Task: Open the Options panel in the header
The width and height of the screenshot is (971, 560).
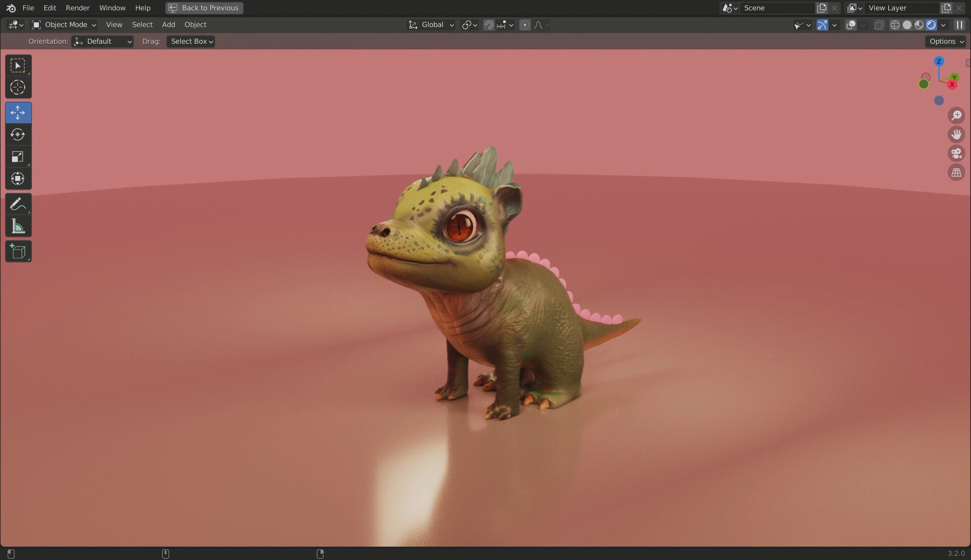Action: click(x=945, y=41)
